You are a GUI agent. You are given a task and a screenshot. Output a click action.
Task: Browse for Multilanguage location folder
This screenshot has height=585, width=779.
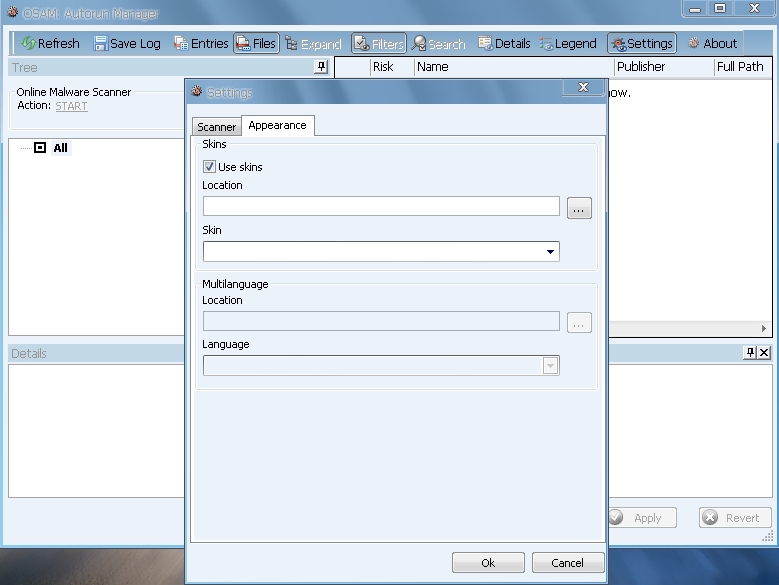pos(579,323)
